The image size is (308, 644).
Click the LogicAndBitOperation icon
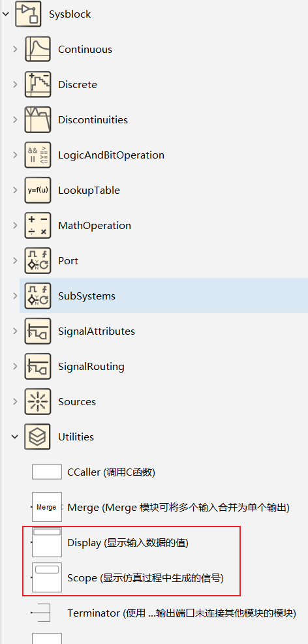click(x=38, y=155)
